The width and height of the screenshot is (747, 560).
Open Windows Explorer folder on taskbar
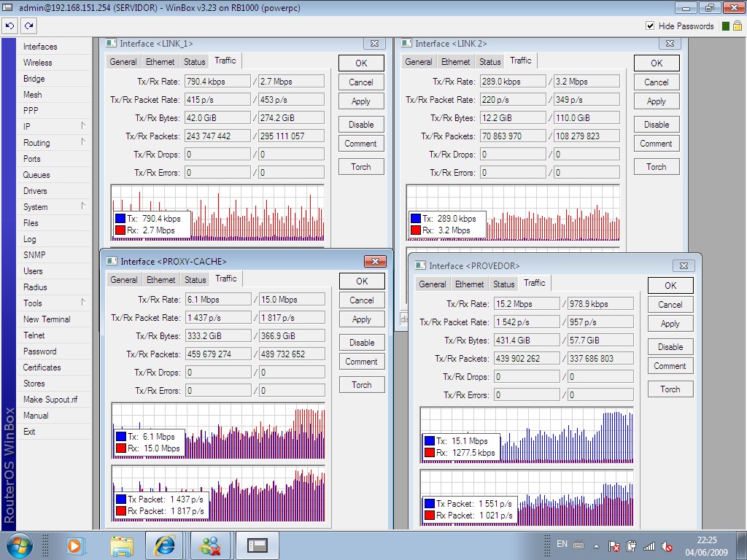click(122, 545)
